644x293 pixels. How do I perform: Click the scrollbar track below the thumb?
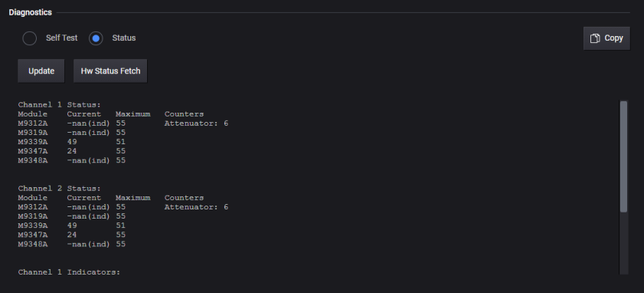(x=623, y=243)
